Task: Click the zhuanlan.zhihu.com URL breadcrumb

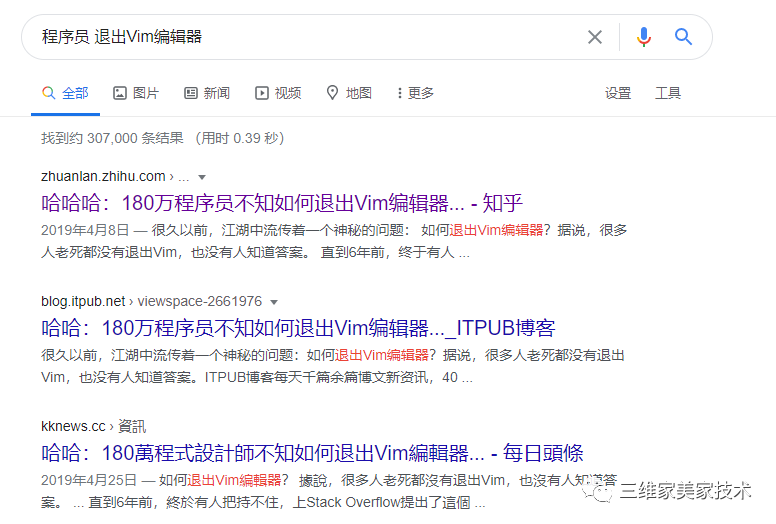Action: coord(115,177)
